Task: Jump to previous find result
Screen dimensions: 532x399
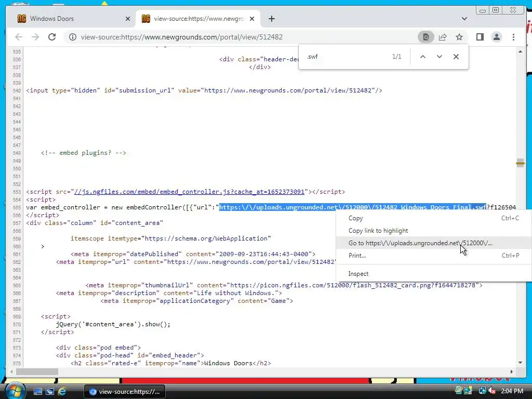Action: pos(423,57)
